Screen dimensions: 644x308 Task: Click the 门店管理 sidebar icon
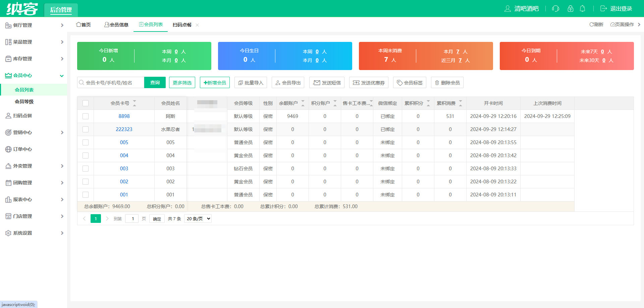tap(8, 216)
